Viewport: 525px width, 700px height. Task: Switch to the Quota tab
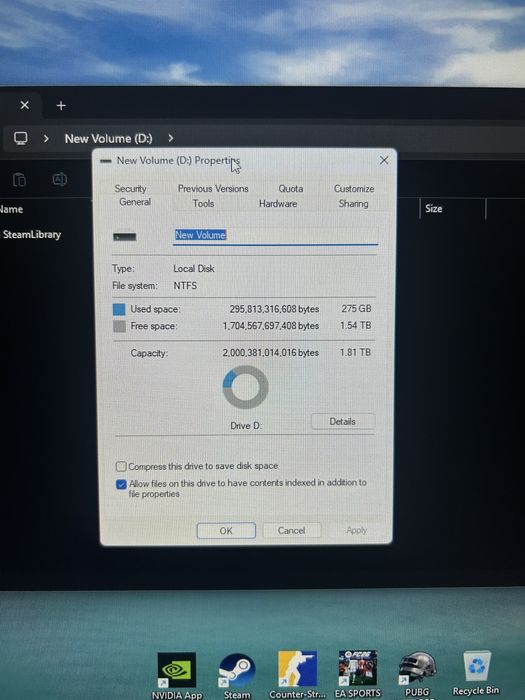pyautogui.click(x=291, y=189)
